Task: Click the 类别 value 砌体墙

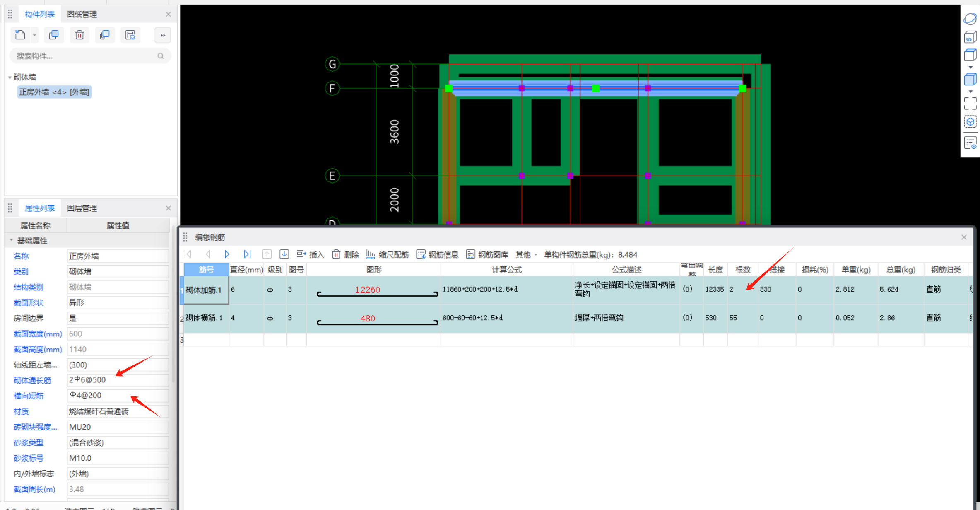Action: 118,271
